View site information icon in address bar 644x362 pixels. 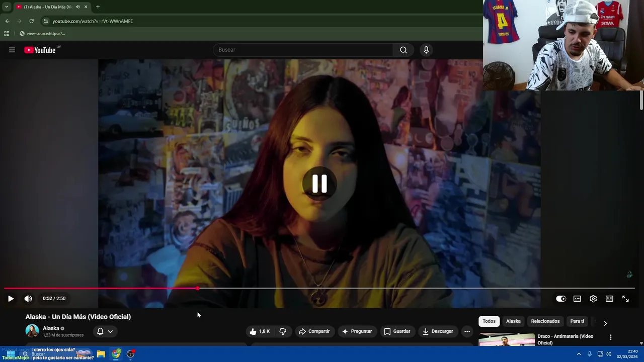[45, 21]
